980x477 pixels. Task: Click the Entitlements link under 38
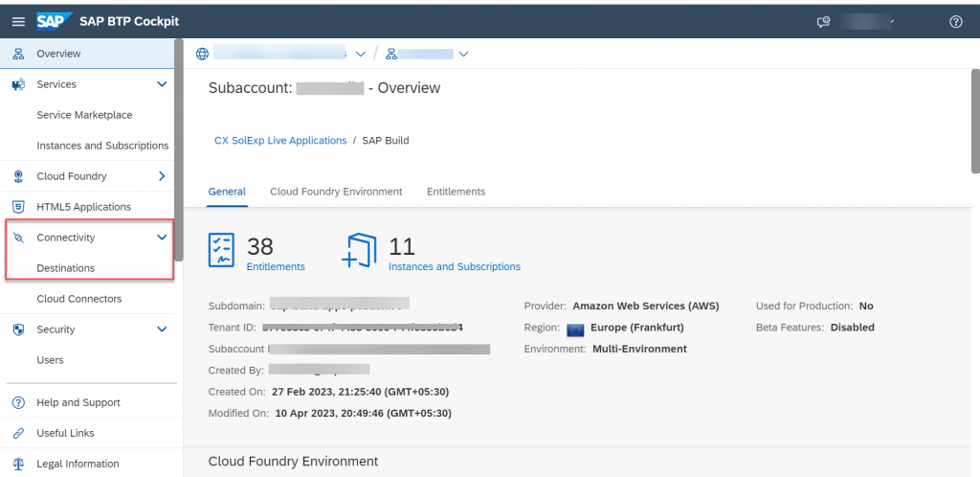pos(276,267)
